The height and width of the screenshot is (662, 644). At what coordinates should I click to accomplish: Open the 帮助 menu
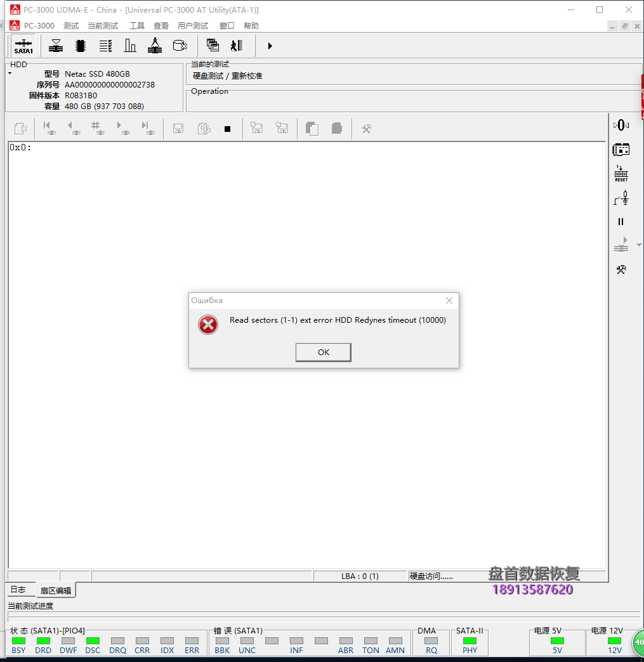[251, 26]
